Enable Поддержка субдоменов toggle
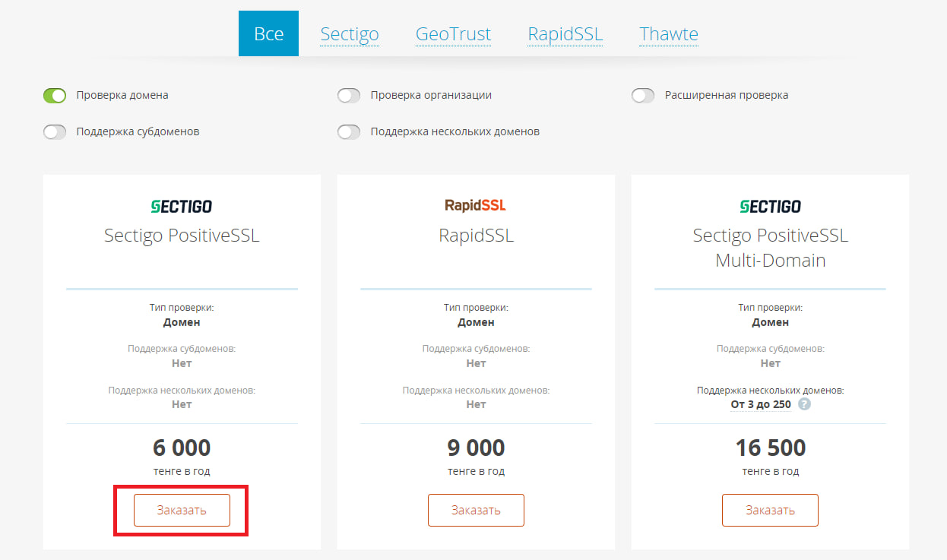Screen dimensions: 947x560 pyautogui.click(x=55, y=132)
